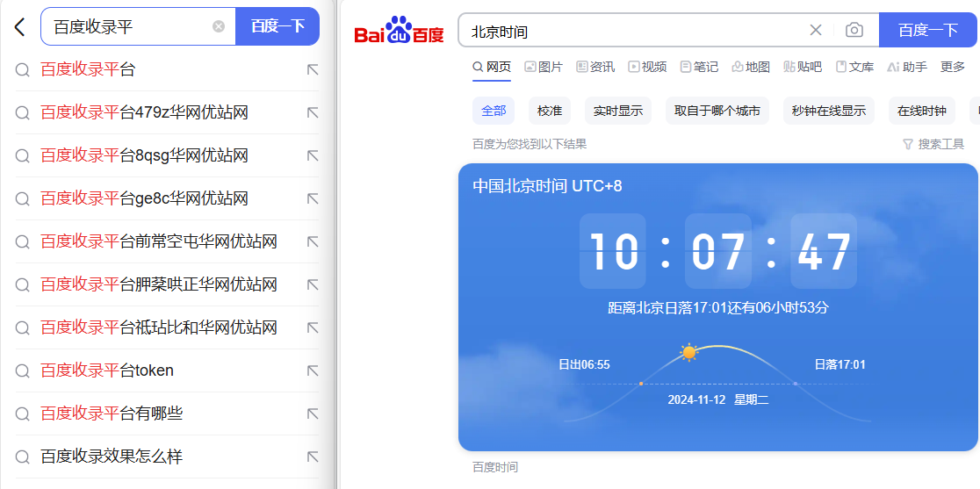Click date 2024-11-12 星期二

(x=718, y=399)
